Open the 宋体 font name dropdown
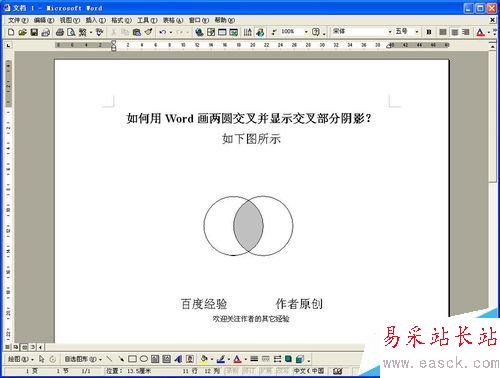Image resolution: width=500 pixels, height=378 pixels. [390, 32]
